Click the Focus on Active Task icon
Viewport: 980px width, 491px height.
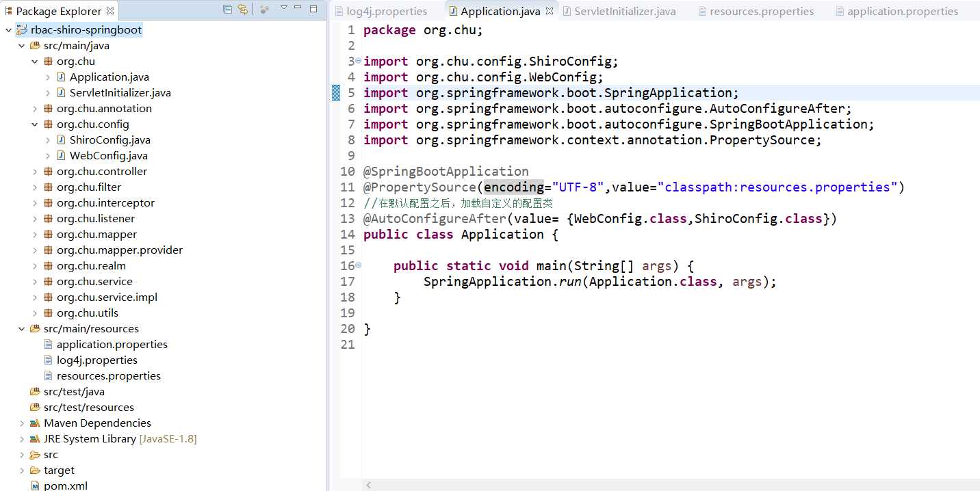click(265, 9)
